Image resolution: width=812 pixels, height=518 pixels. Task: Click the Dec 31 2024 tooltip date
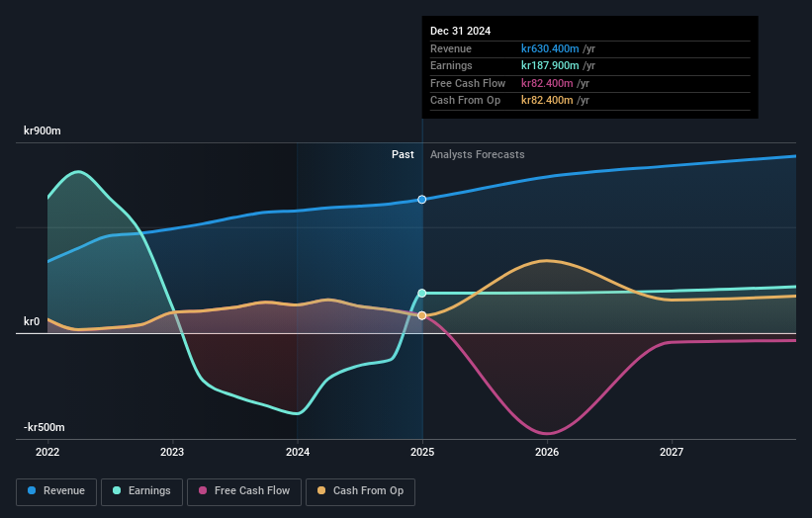460,31
